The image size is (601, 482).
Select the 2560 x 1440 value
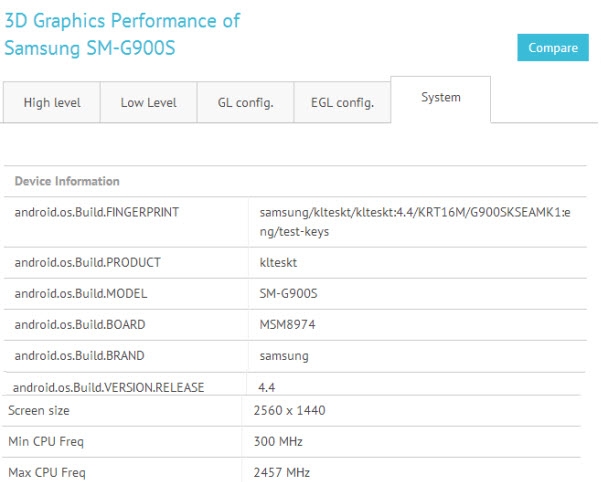289,410
